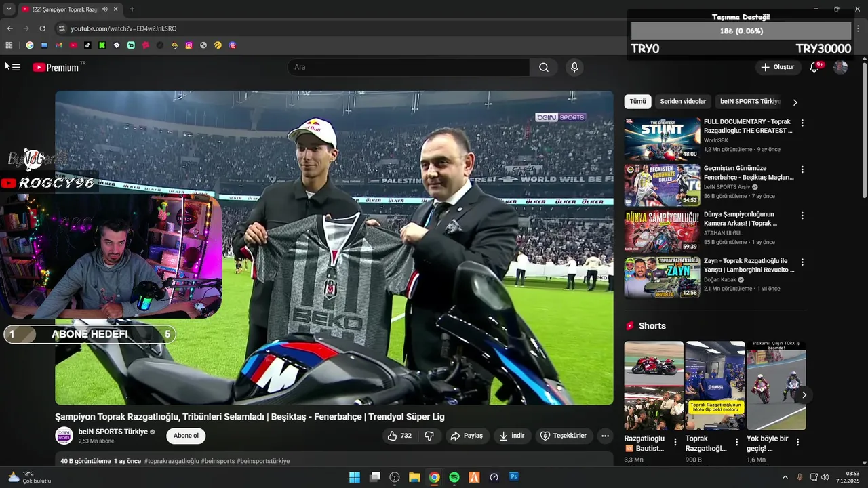Start voice search with the microphone

(574, 67)
